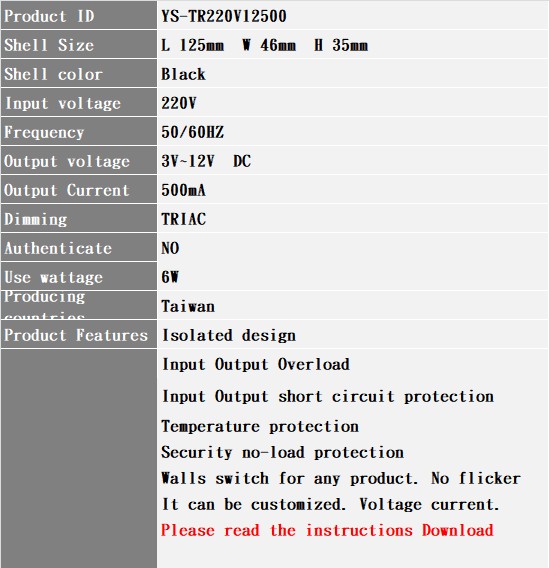The image size is (549, 568).
Task: Click the Input voltage label
Action: [x=62, y=104]
